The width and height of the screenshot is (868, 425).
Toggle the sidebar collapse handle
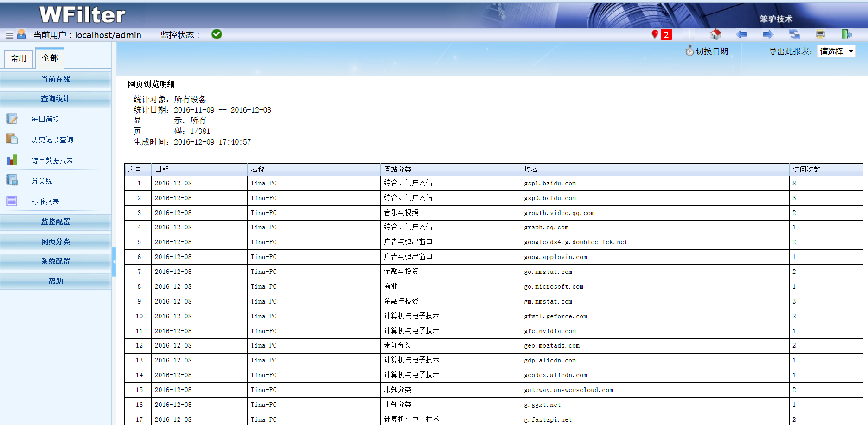[x=114, y=261]
